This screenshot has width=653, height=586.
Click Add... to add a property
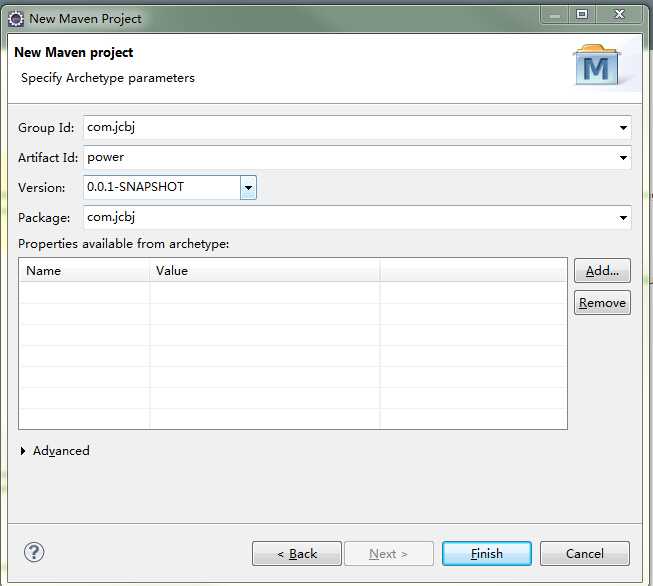pos(602,271)
